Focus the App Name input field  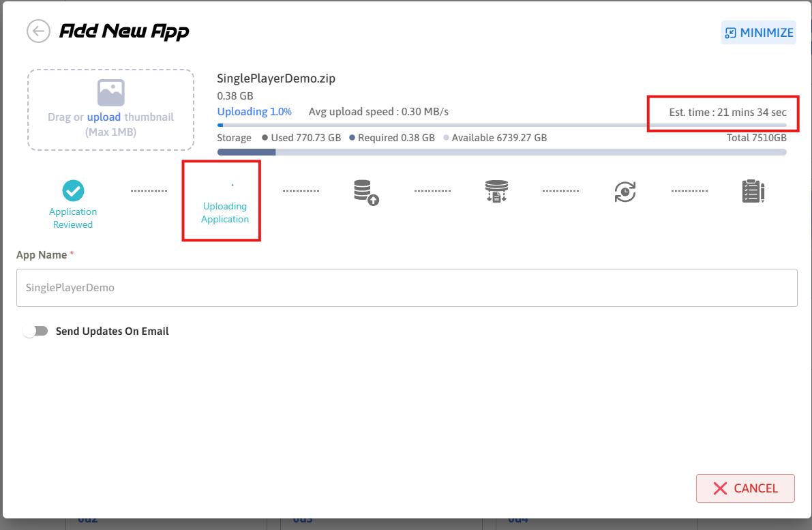tap(406, 288)
